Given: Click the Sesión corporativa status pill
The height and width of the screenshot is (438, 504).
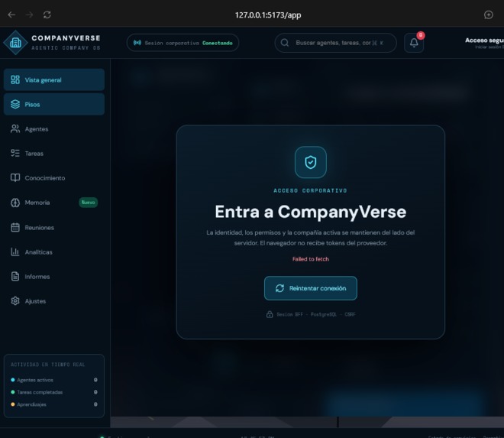Looking at the screenshot, I should [183, 43].
